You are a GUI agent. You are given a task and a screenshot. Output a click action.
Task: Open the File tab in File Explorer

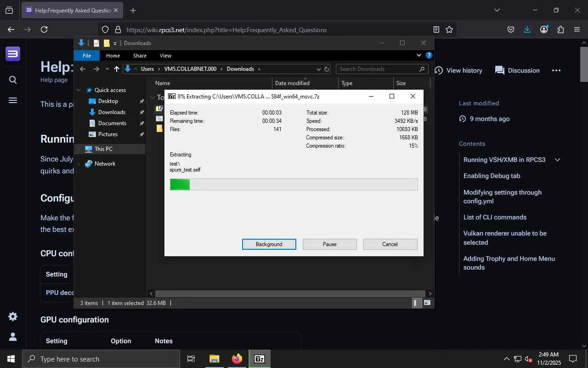[87, 56]
